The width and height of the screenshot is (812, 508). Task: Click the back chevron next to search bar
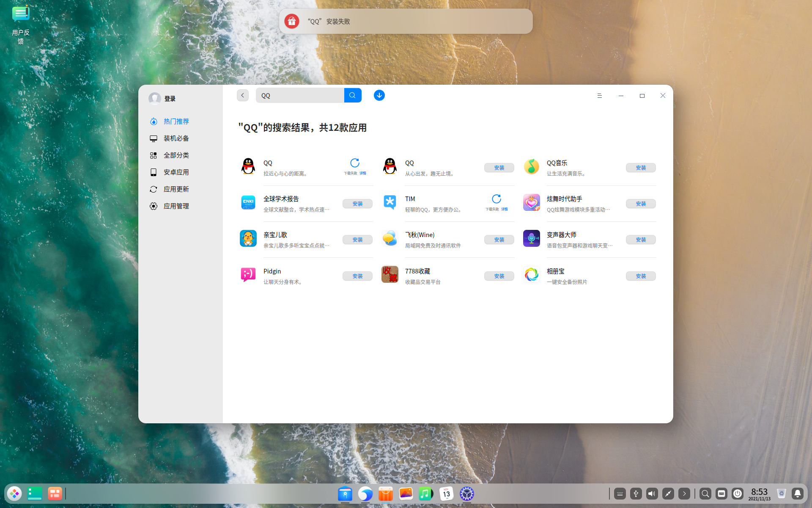(x=242, y=95)
